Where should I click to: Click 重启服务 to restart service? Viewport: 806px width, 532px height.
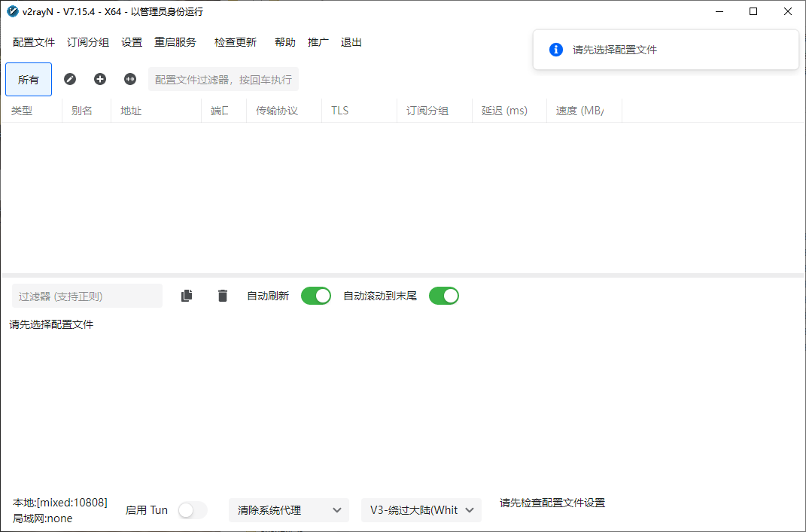click(x=175, y=42)
